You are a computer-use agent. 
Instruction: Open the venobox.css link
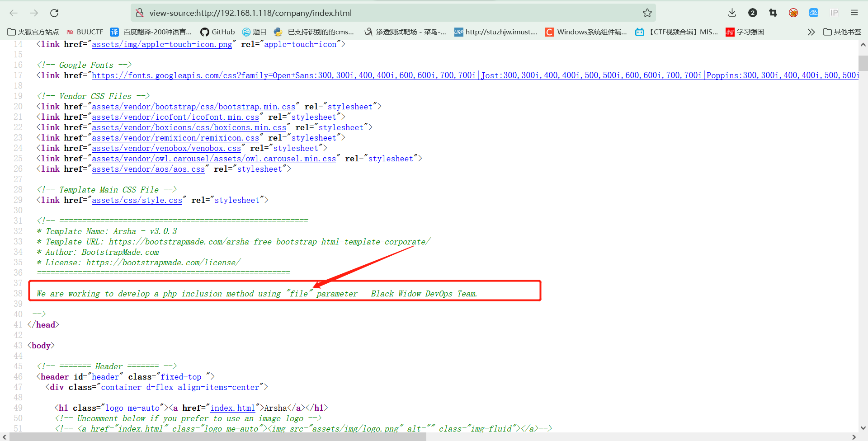click(166, 148)
